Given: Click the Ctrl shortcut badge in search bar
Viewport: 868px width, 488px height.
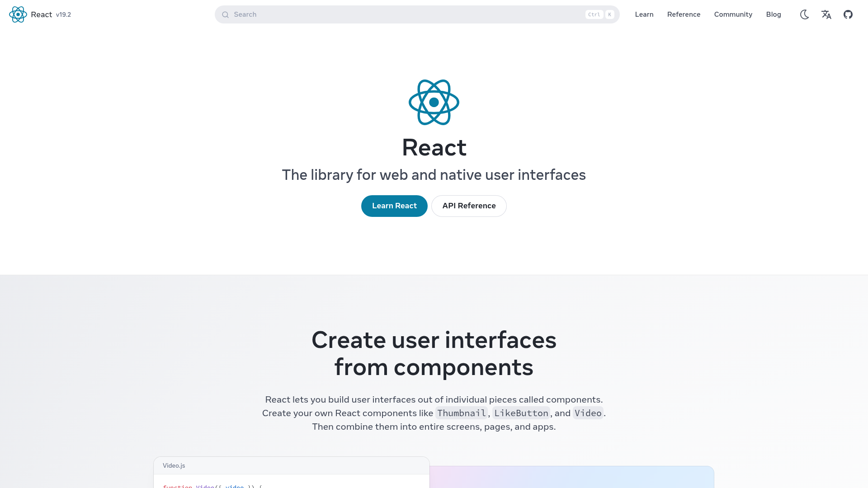Looking at the screenshot, I should pos(594,14).
